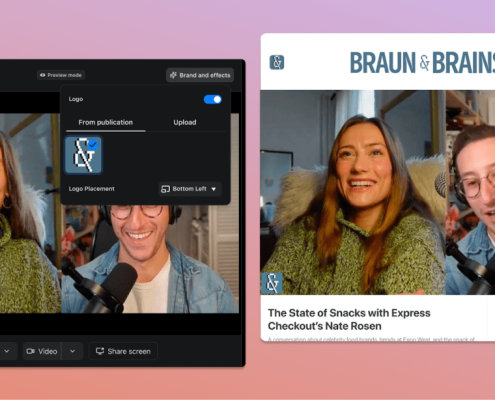Image resolution: width=495 pixels, height=400 pixels.
Task: Open The State of Snacks post title
Action: (x=349, y=319)
